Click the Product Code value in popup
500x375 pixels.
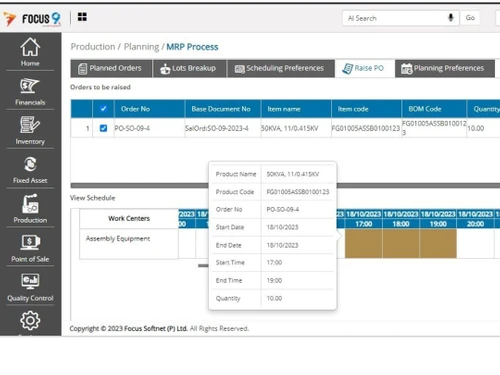(x=298, y=192)
